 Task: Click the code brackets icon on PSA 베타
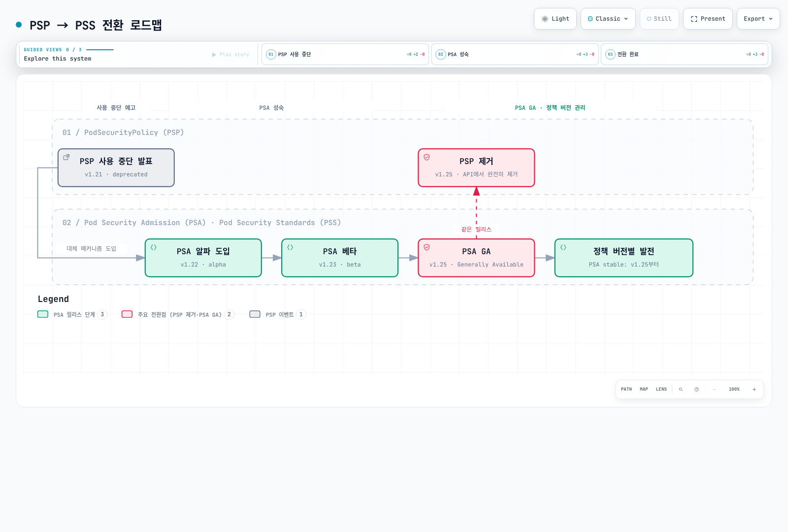pyautogui.click(x=290, y=247)
